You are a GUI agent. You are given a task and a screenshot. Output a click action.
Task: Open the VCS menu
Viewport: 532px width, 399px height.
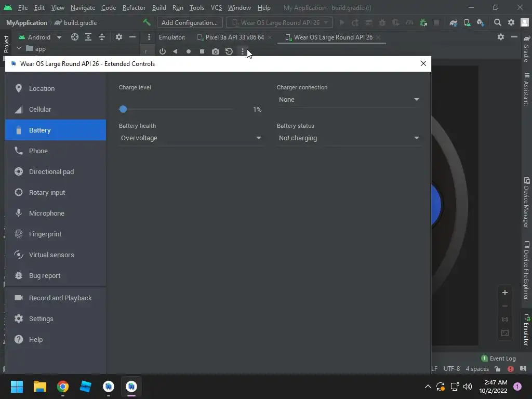[216, 7]
